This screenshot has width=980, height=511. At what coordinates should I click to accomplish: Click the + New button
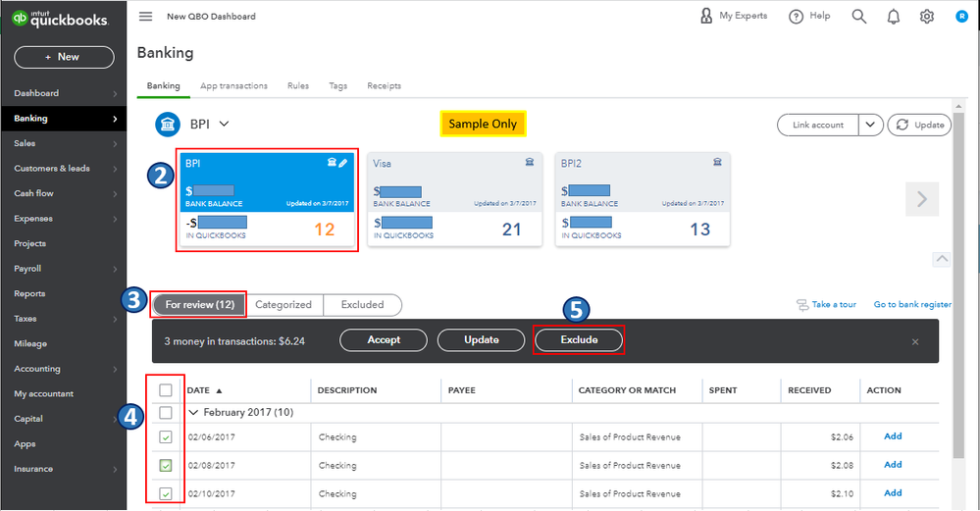point(64,57)
